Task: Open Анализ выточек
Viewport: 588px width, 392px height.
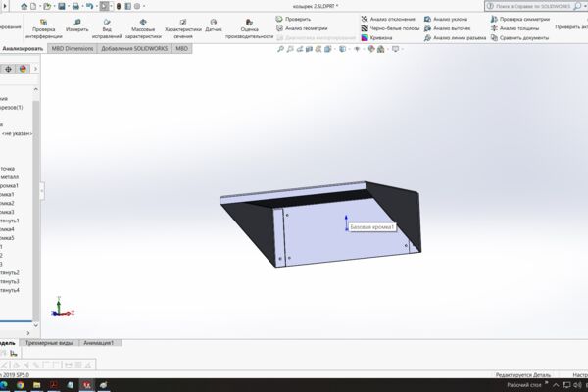Action: tap(447, 28)
